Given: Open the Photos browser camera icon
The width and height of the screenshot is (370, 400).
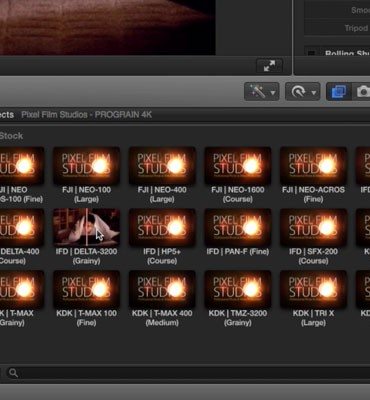Looking at the screenshot, I should 362,92.
